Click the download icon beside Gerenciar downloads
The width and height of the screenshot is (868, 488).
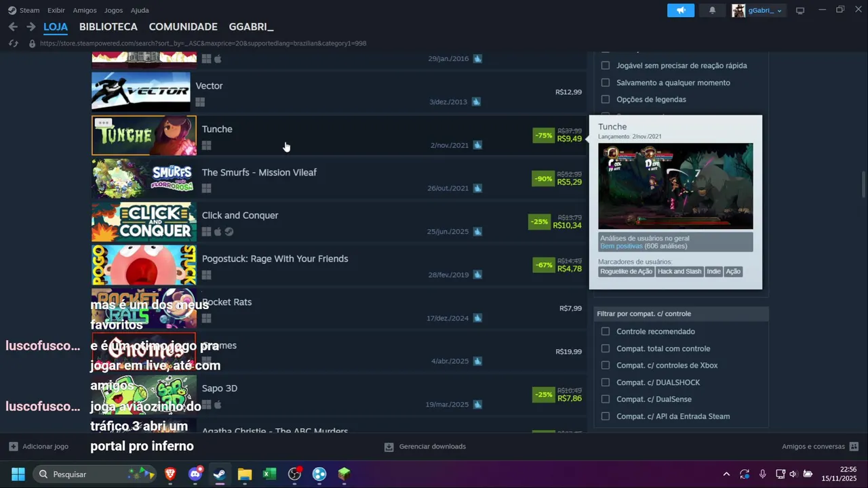(x=389, y=447)
